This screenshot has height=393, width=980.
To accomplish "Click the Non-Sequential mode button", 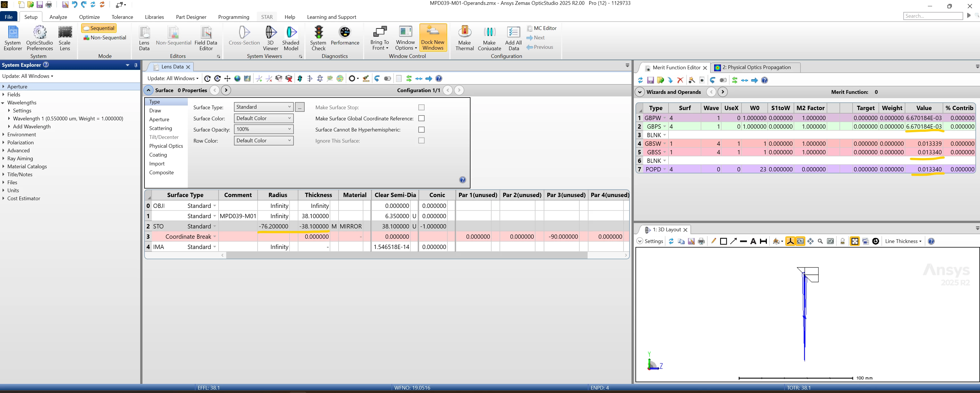I will coord(105,37).
